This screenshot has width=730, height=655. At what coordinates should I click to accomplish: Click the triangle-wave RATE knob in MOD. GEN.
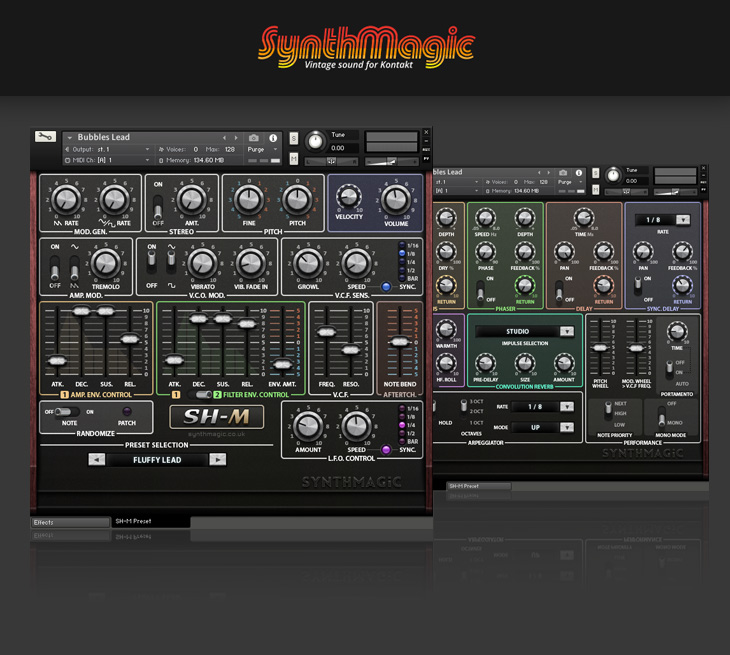pos(66,199)
